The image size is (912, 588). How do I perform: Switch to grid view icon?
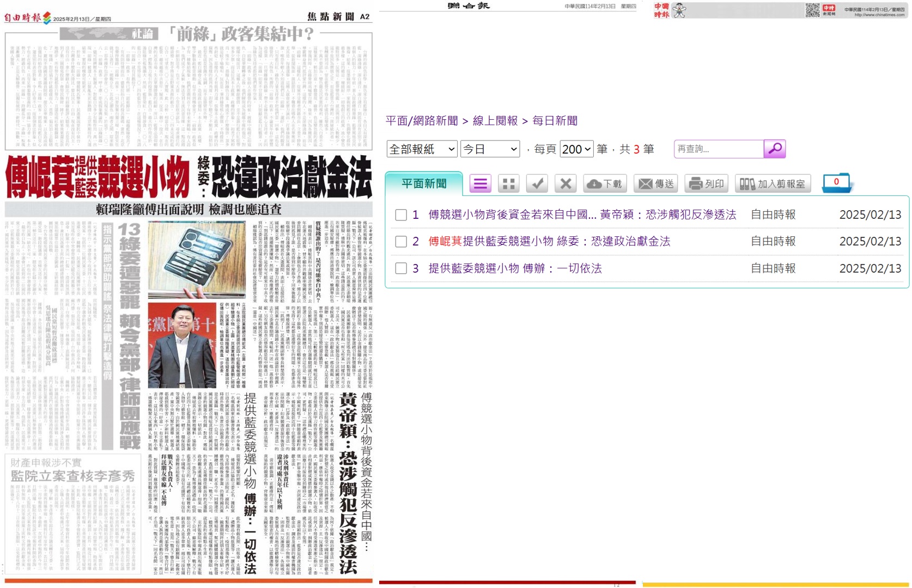(x=509, y=184)
